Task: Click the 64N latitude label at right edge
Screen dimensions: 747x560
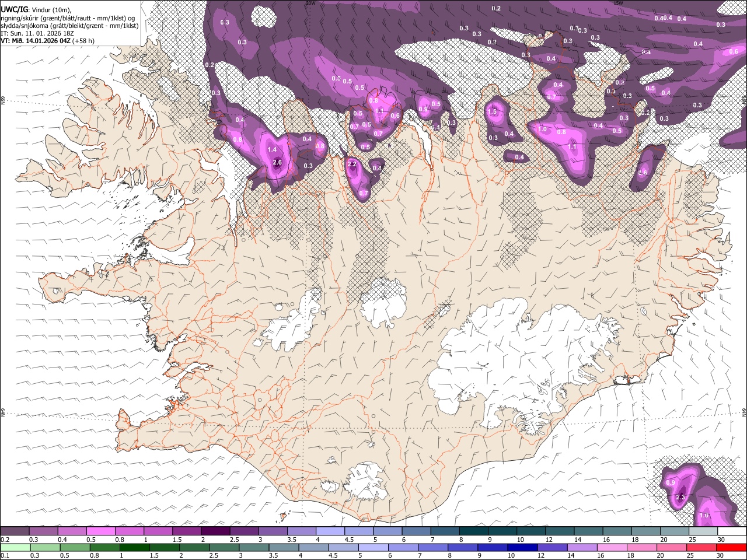Action: (x=744, y=412)
